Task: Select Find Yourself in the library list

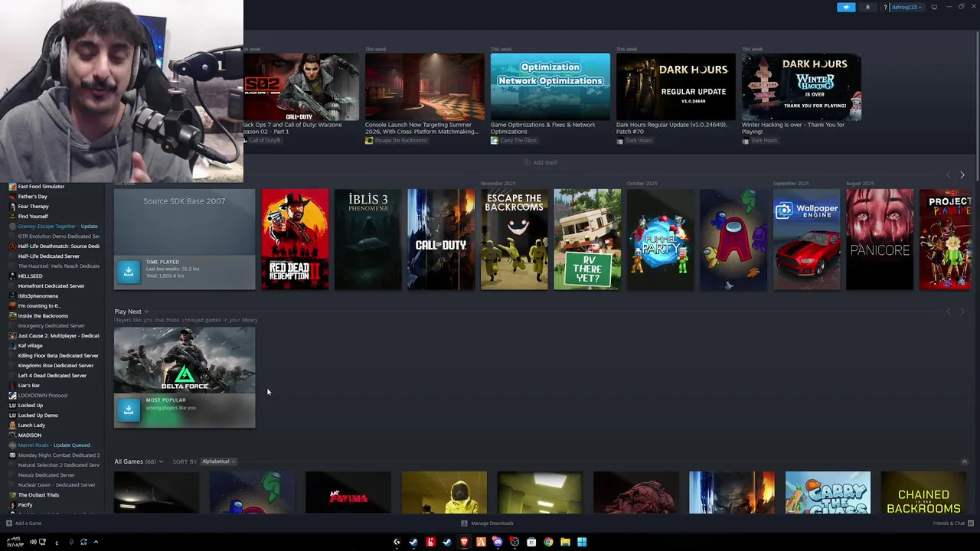Action: pos(33,217)
